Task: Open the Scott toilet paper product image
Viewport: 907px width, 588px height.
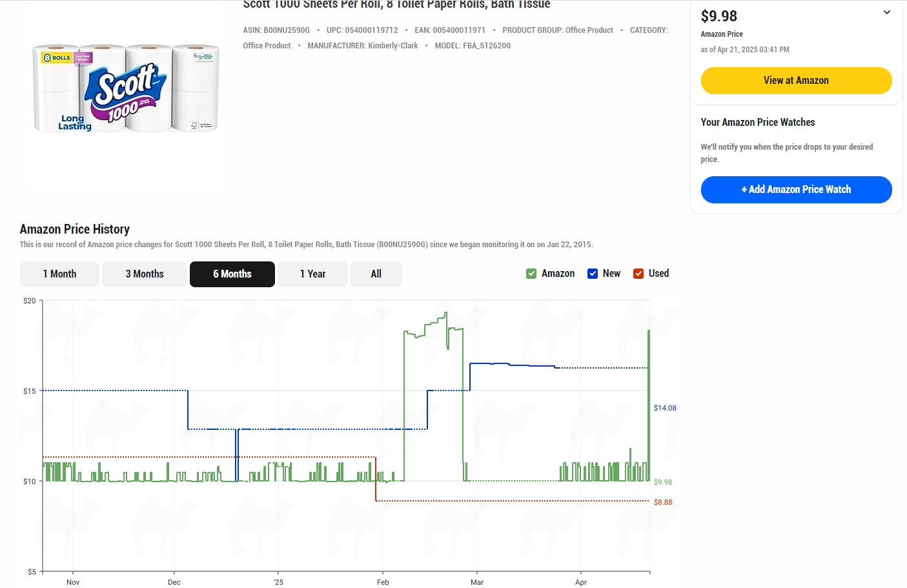Action: (x=126, y=88)
